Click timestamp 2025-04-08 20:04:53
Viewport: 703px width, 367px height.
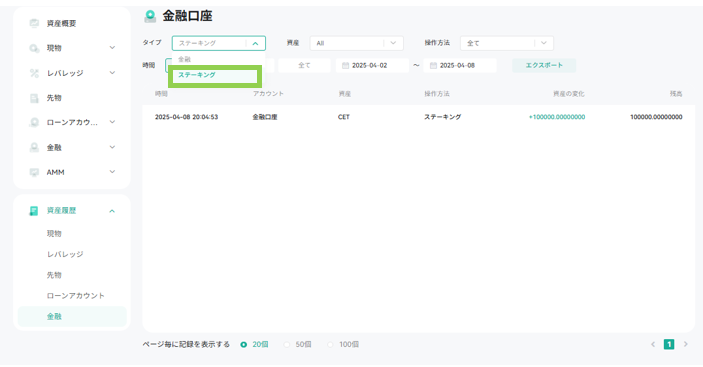point(187,117)
